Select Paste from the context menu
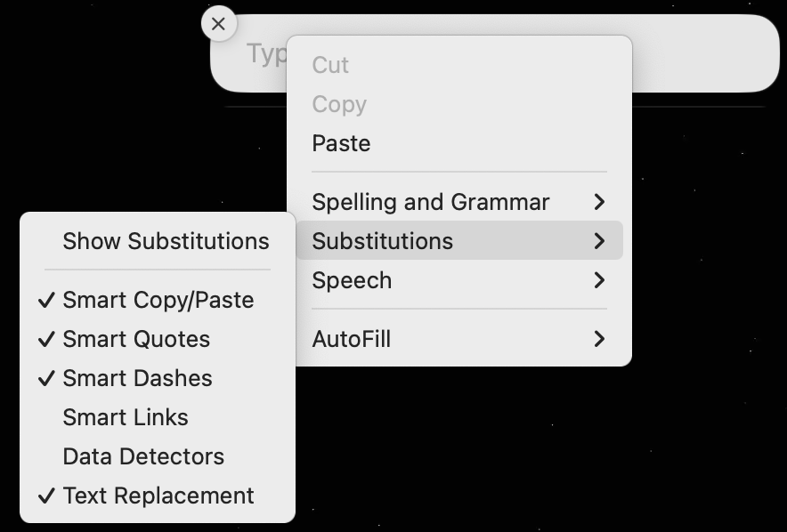 [x=341, y=143]
